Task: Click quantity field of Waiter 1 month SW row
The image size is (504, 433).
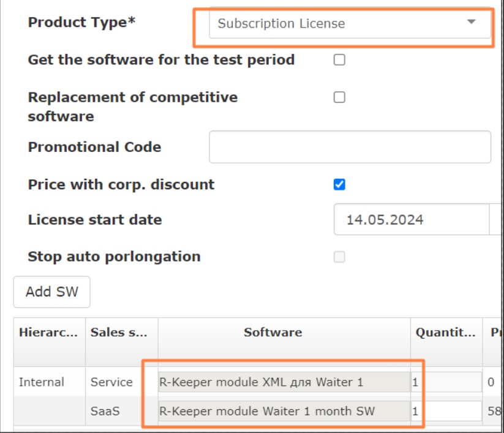Action: 446,411
